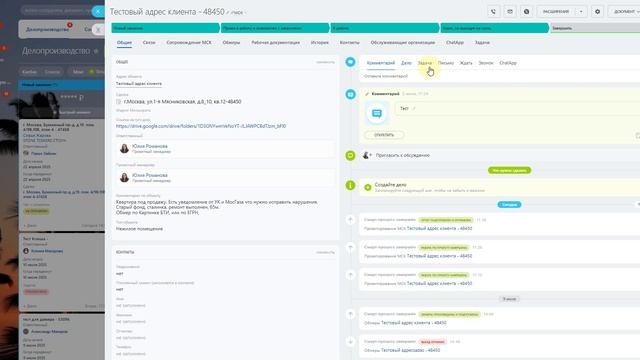Viewport: 640px width, 360px height.
Task: Click Юлия Романова name under Ответственный
Action: tap(150, 146)
